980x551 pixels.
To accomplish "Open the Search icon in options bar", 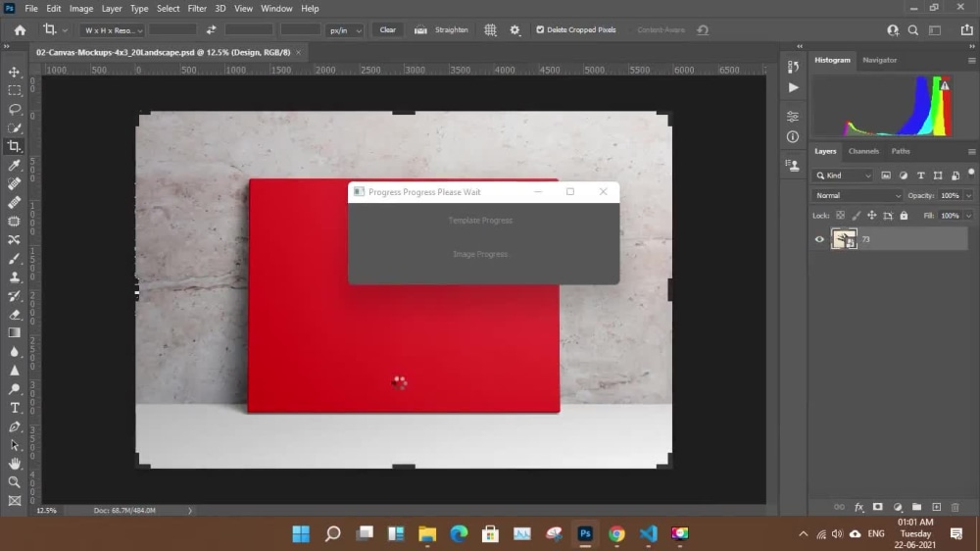I will (x=913, y=30).
